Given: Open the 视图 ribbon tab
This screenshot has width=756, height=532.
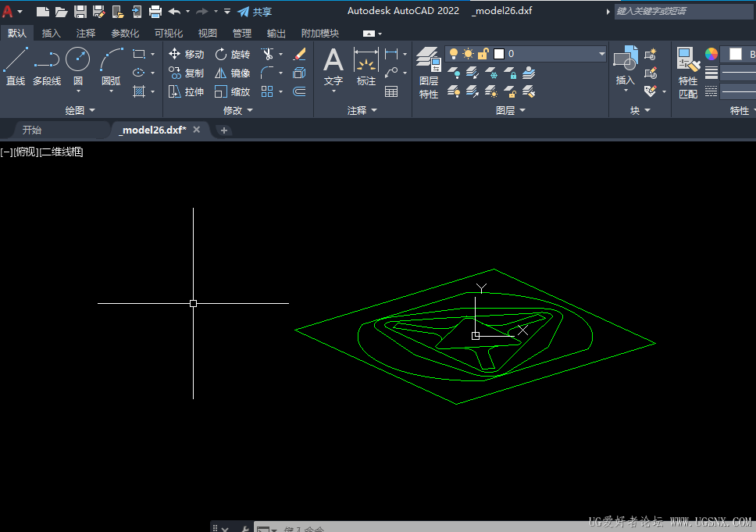Looking at the screenshot, I should (207, 34).
